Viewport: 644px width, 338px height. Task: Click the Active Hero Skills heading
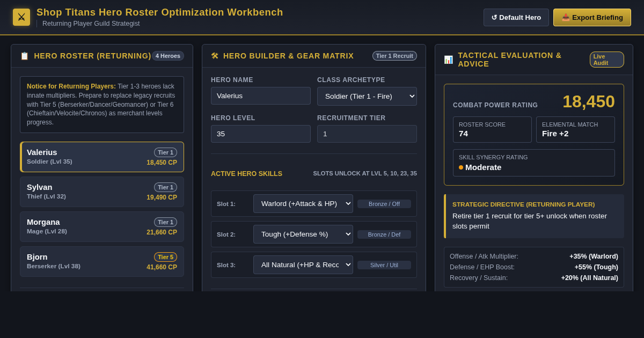coord(246,174)
